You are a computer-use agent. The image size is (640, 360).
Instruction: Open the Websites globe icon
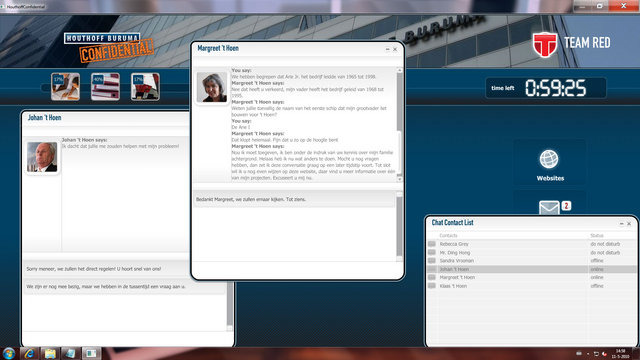click(549, 159)
